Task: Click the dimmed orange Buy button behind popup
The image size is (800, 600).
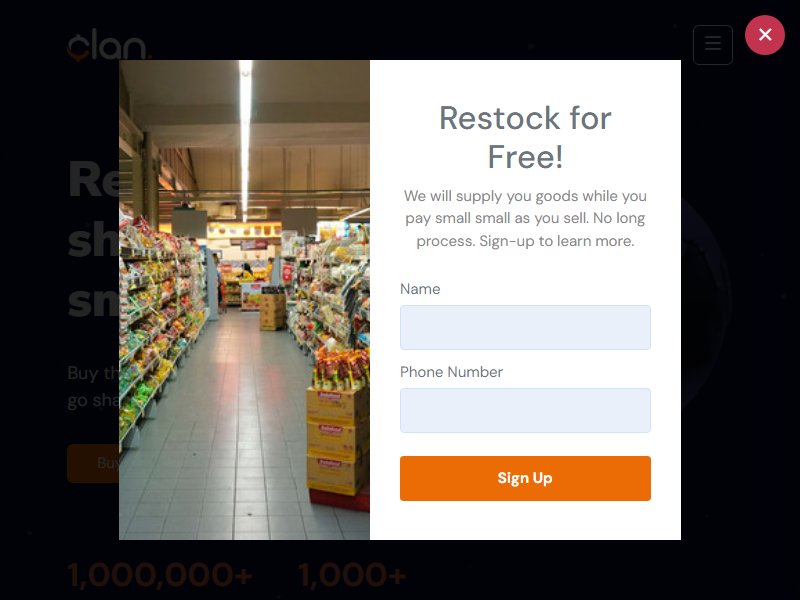Action: [x=93, y=463]
